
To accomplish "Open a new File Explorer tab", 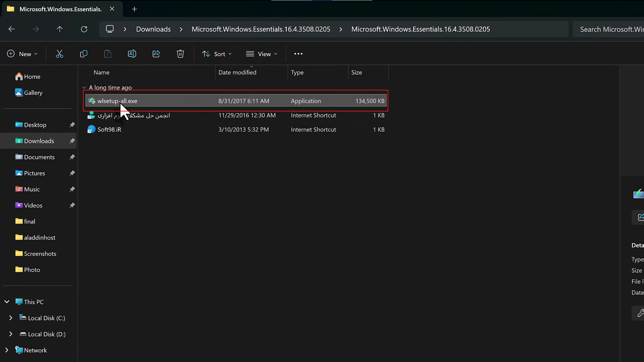I will pyautogui.click(x=135, y=9).
